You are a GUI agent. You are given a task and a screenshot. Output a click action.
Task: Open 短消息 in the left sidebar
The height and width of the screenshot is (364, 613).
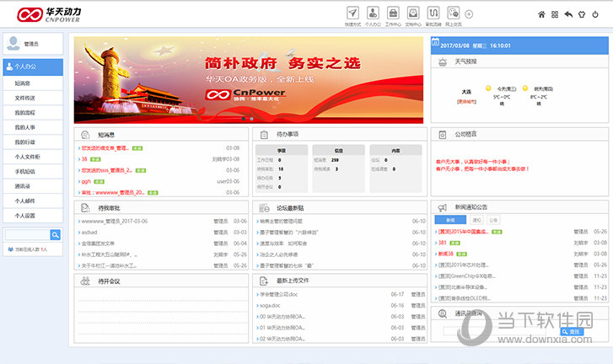[33, 83]
